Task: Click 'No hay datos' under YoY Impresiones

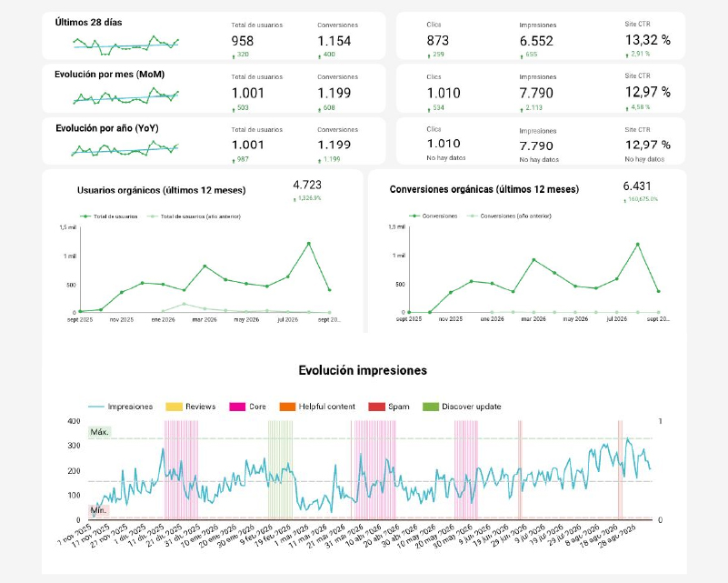Action: (539, 160)
